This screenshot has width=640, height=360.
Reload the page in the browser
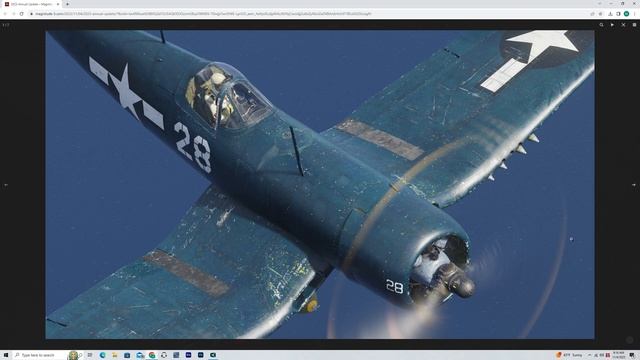22,14
